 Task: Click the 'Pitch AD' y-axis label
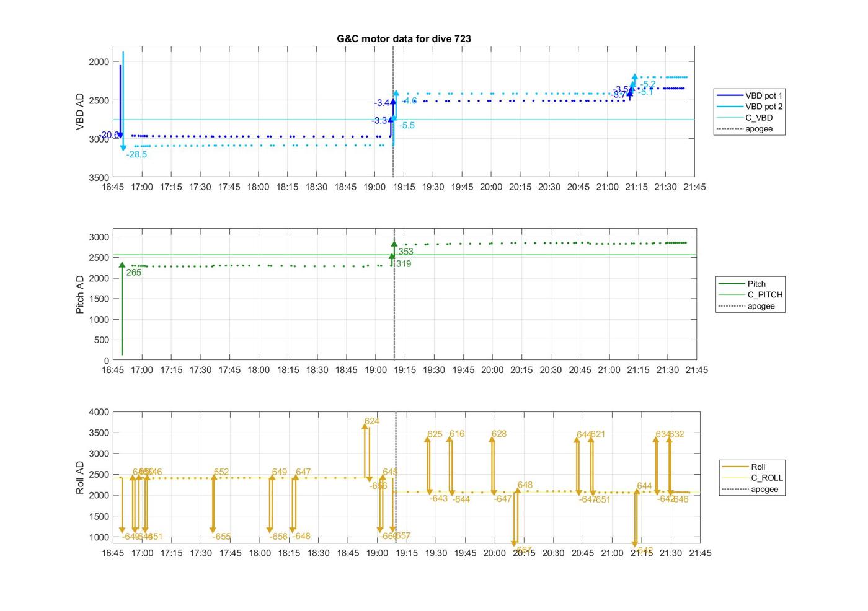click(x=80, y=295)
